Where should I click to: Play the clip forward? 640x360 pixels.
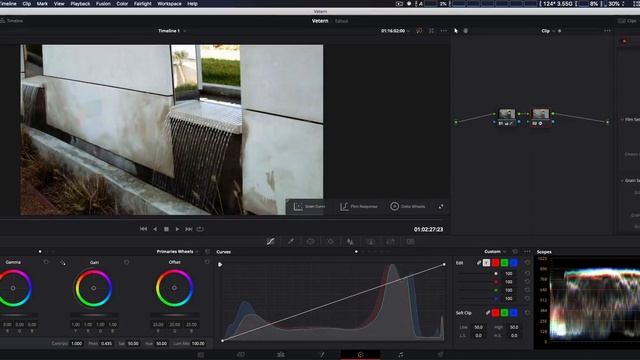coord(177,229)
